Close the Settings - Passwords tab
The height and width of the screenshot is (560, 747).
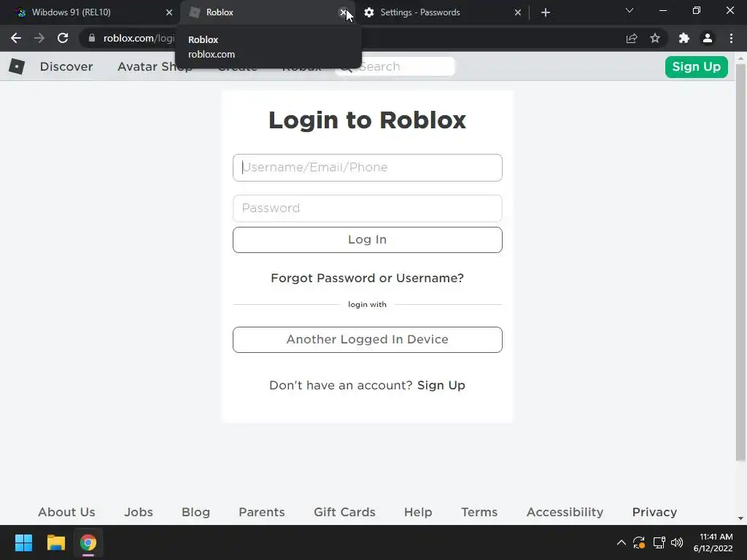click(x=518, y=12)
